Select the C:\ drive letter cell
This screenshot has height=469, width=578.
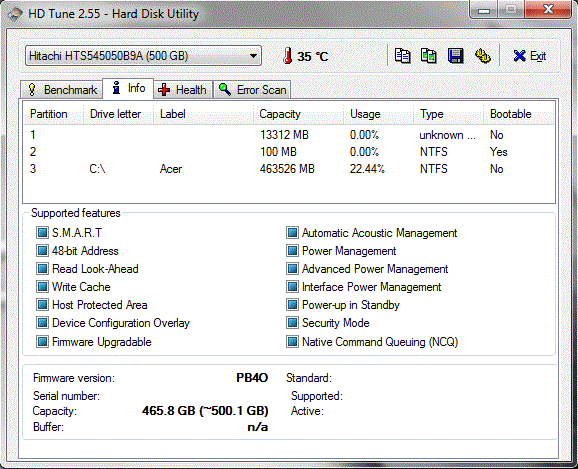(97, 169)
